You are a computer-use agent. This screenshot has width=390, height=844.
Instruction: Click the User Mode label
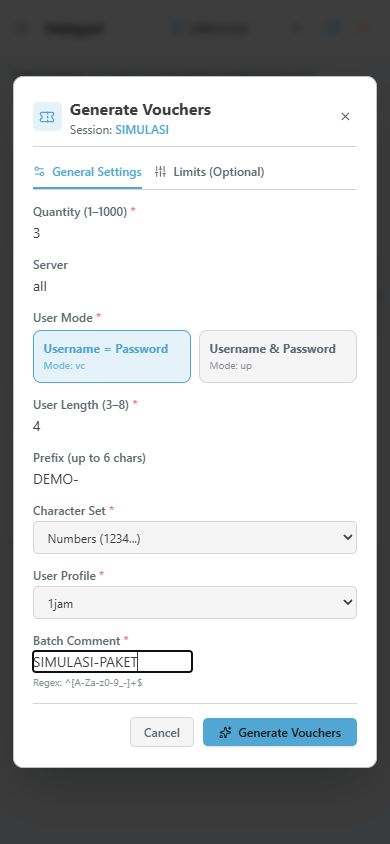click(x=67, y=318)
